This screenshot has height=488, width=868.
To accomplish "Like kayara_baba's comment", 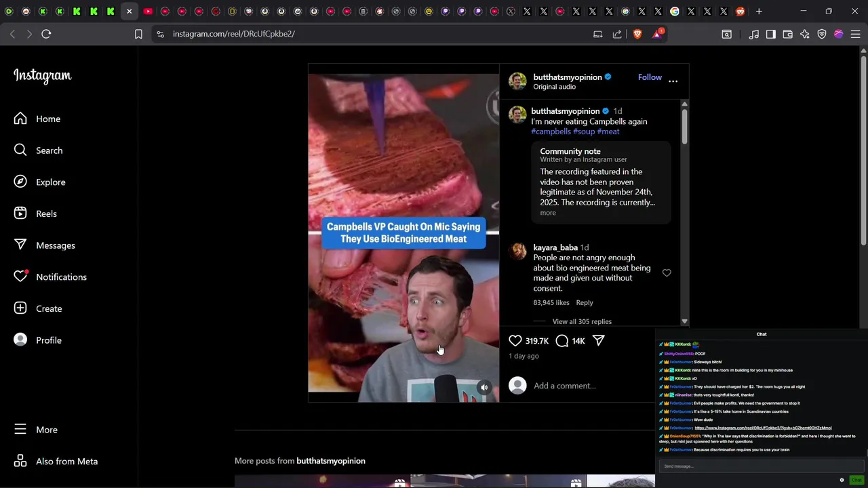I will 667,273.
